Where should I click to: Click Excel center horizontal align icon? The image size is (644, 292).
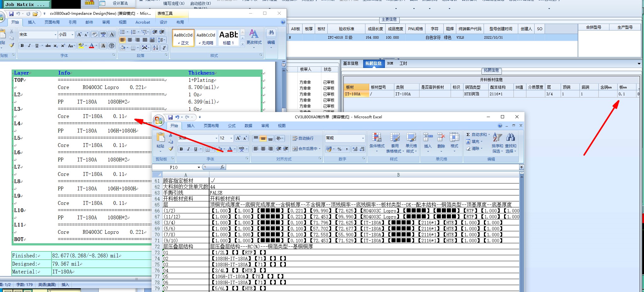click(x=263, y=149)
